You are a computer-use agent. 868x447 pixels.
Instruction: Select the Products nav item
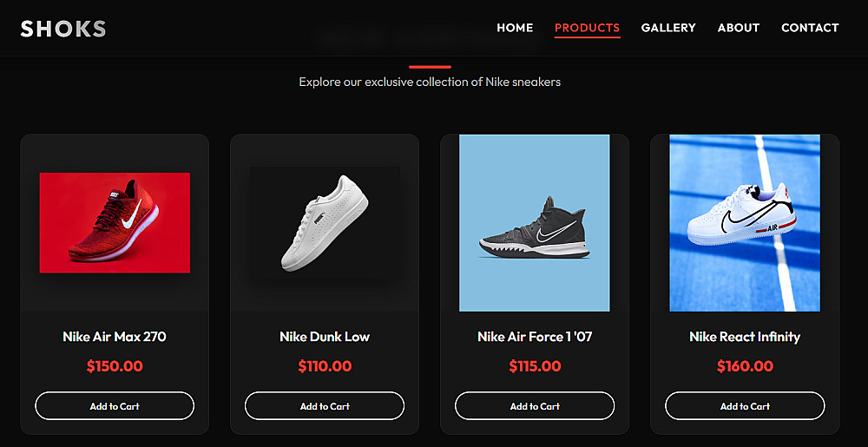tap(587, 28)
